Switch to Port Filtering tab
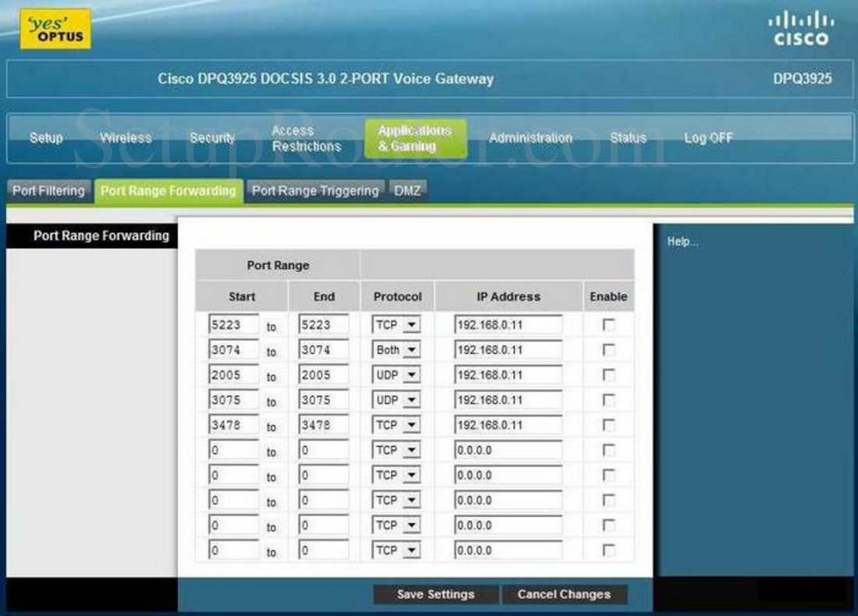 click(48, 191)
